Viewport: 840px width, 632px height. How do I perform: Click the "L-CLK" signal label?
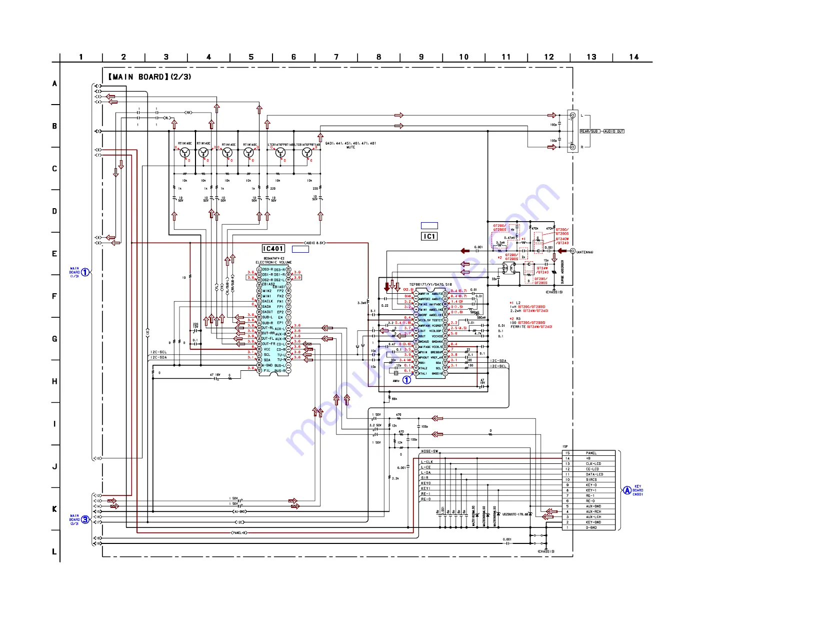[427, 462]
